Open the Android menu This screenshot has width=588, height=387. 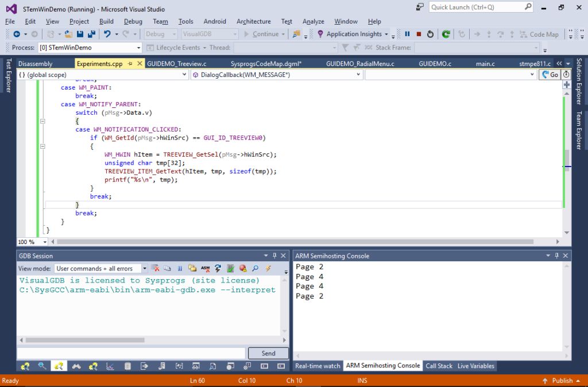coord(214,21)
